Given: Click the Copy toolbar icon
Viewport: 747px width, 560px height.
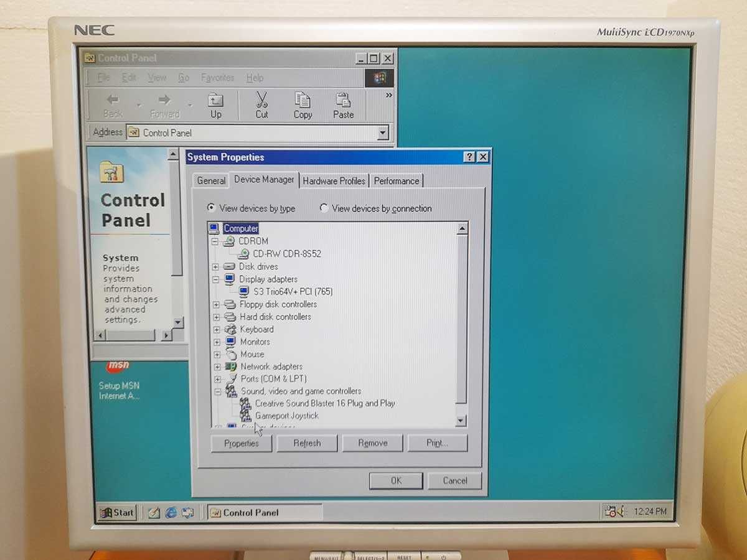Looking at the screenshot, I should point(303,100).
